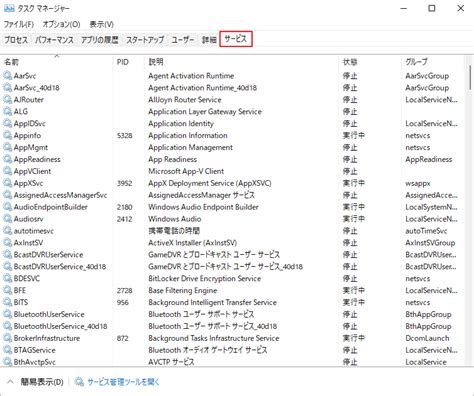
Task: Click the icon beside AppVClient
Action: pyautogui.click(x=8, y=171)
